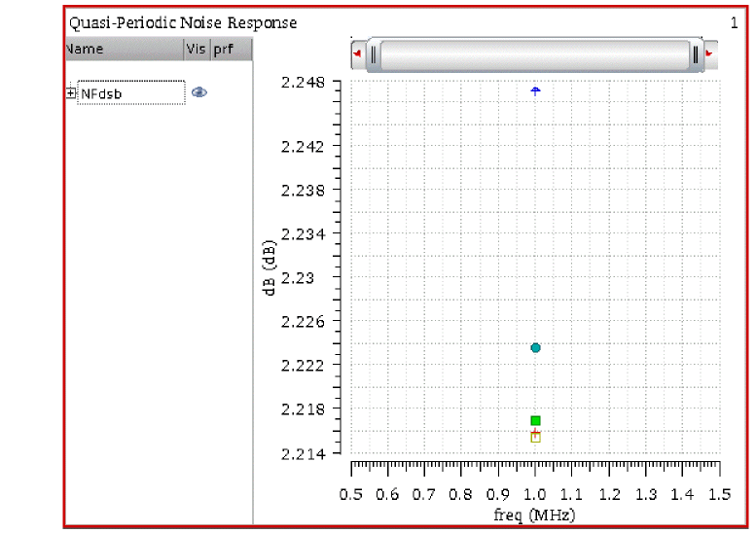Click the left red scroll arrow
756x533 pixels.
pyautogui.click(x=357, y=53)
